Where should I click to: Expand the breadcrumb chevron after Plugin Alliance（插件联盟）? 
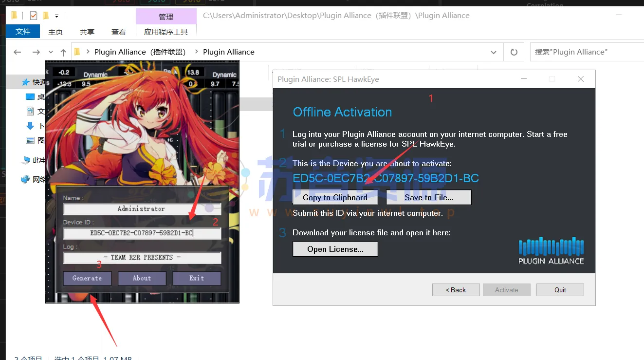(x=196, y=52)
